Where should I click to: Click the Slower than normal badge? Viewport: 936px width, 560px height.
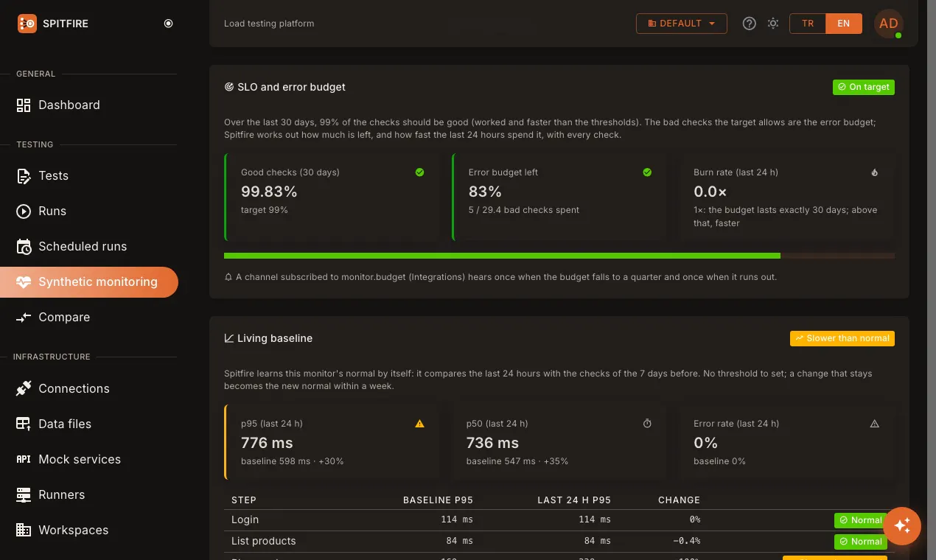click(842, 338)
